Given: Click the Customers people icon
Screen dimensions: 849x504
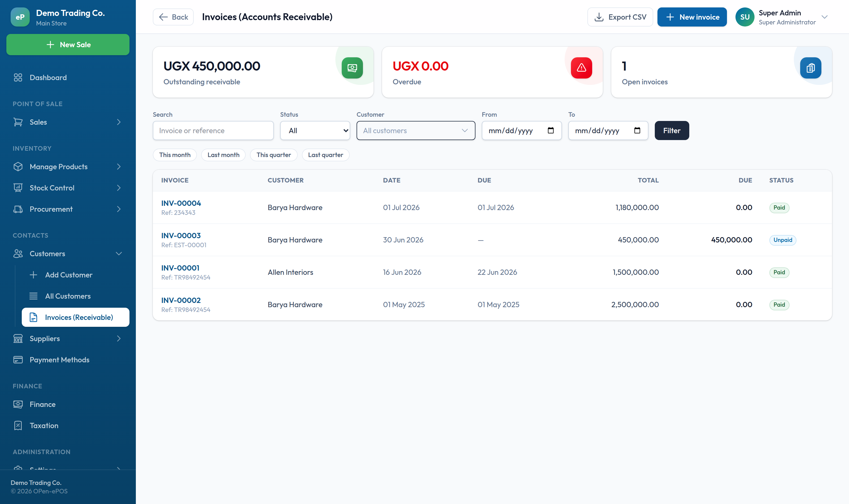Looking at the screenshot, I should click(18, 254).
